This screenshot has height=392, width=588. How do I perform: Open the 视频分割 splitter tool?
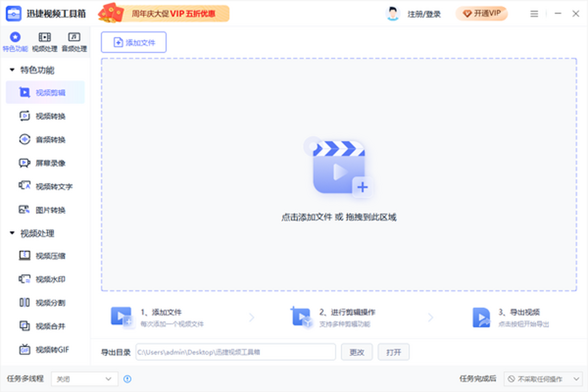(45, 302)
